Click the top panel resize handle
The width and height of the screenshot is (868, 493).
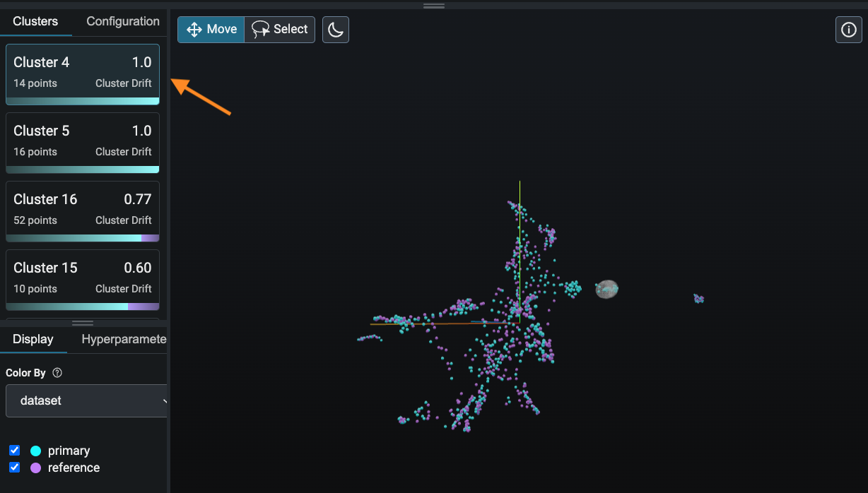(x=433, y=6)
